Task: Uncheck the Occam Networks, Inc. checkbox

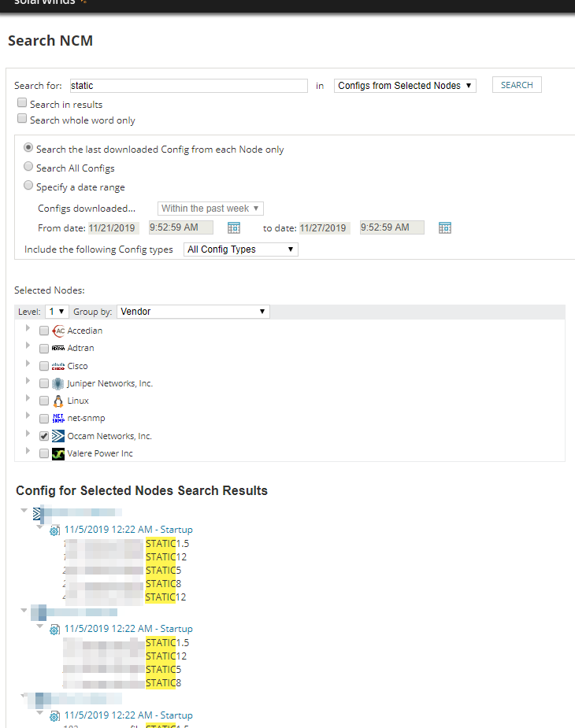Action: point(44,436)
